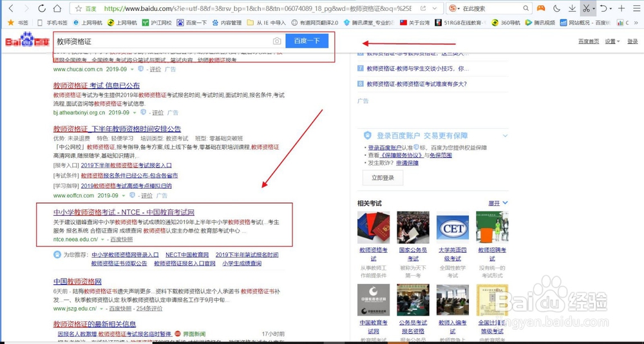The width and height of the screenshot is (644, 344).
Task: Open the 百度一下 bookmark in the bookmarks bar
Action: [x=192, y=23]
